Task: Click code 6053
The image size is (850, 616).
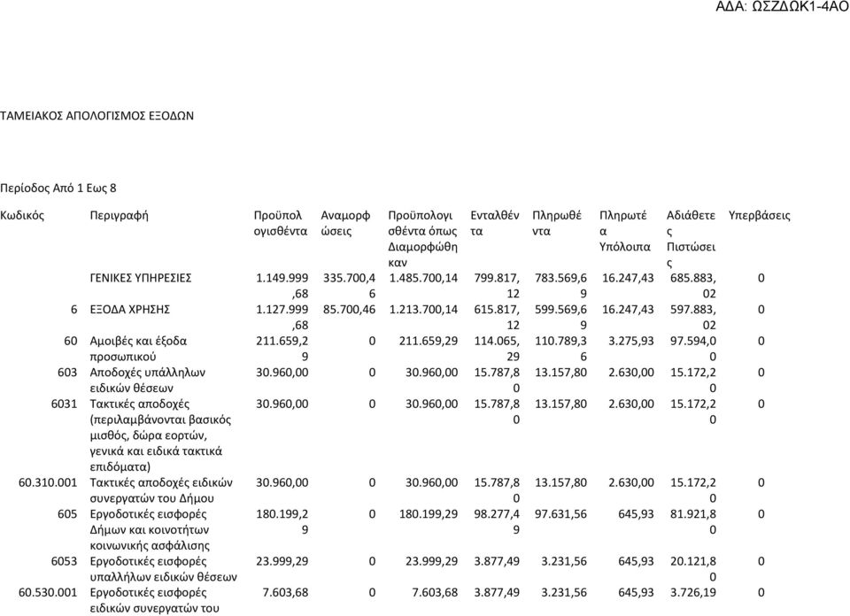Action: [x=64, y=561]
